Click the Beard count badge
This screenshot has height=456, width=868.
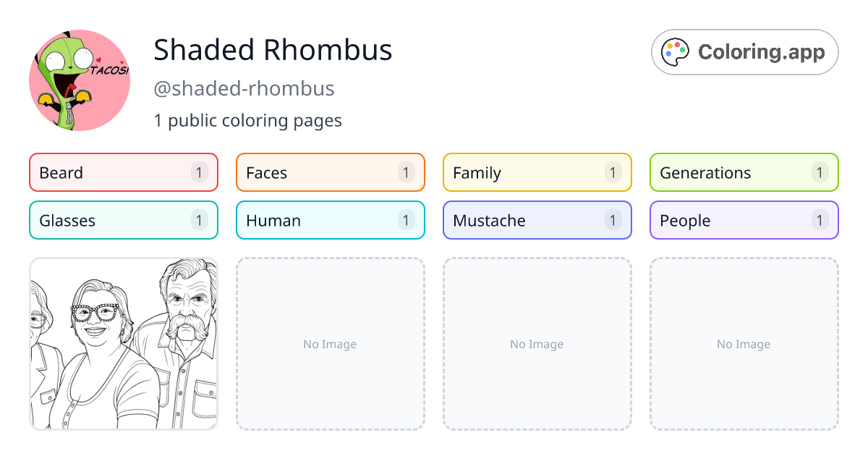(199, 172)
